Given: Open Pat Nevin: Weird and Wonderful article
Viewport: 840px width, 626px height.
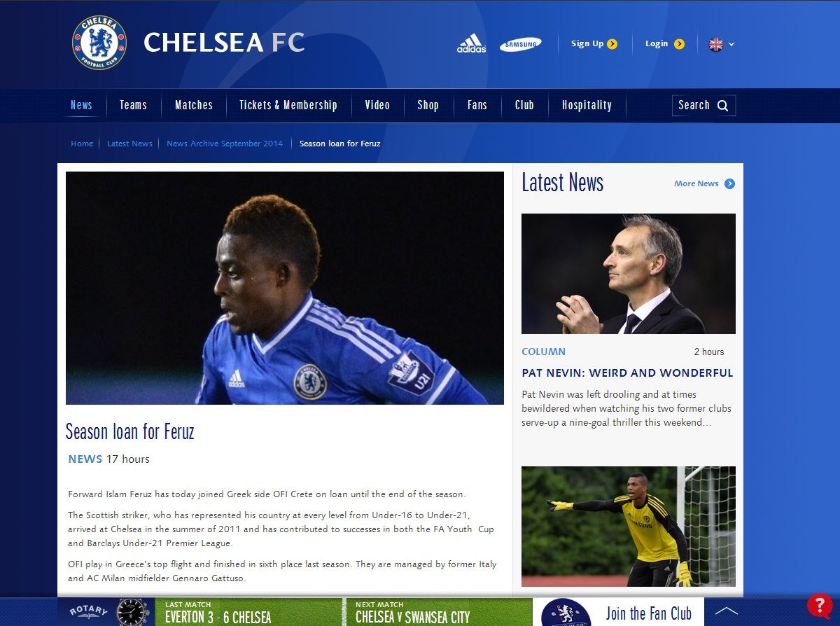Looking at the screenshot, I should pos(627,373).
